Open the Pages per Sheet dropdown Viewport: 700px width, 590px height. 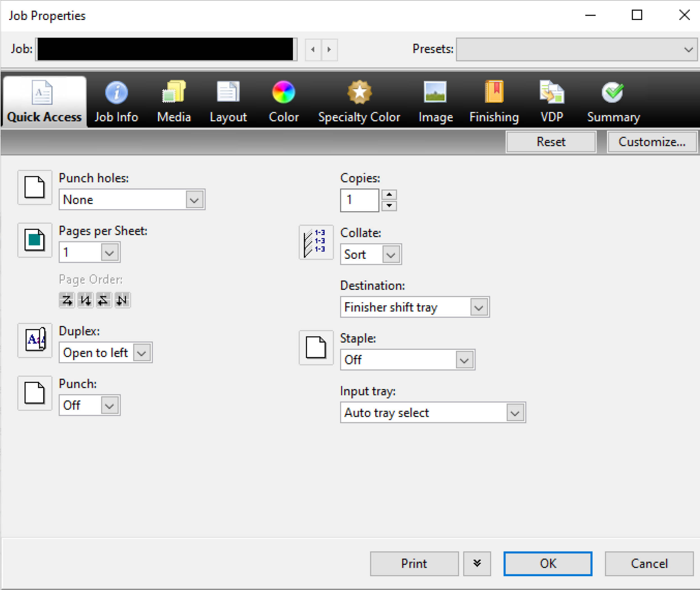click(x=89, y=252)
